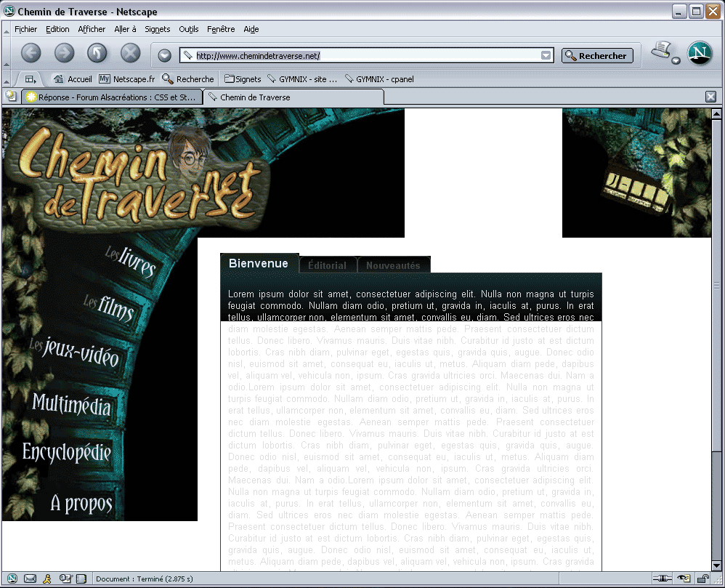Open the Edition menu
The image size is (725, 588).
57,29
